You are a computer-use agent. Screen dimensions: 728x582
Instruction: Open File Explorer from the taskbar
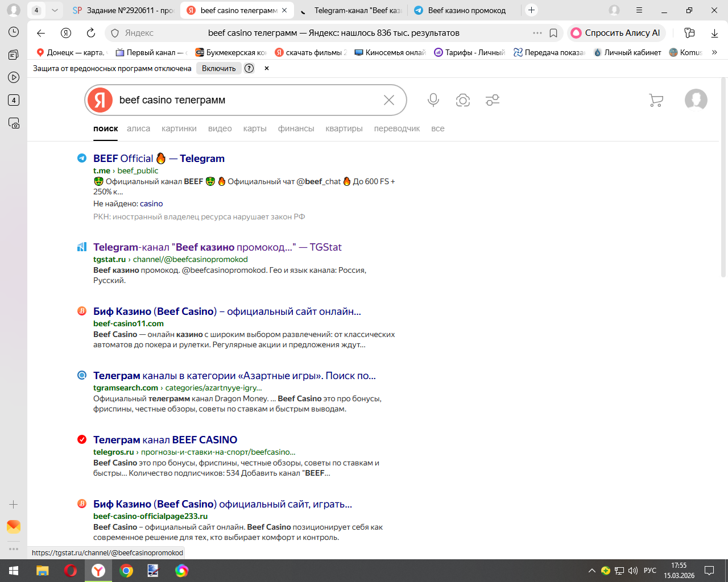click(43, 571)
